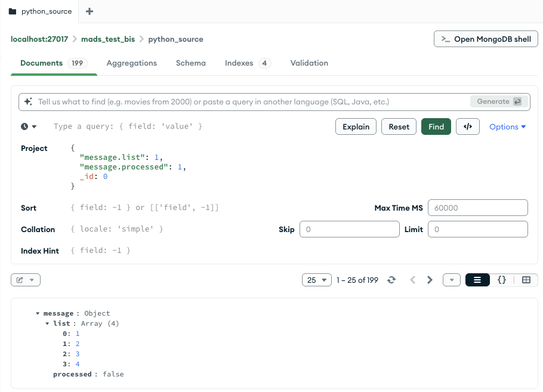The width and height of the screenshot is (543, 392).
Task: Open the edit document options menu
Action: click(x=26, y=280)
